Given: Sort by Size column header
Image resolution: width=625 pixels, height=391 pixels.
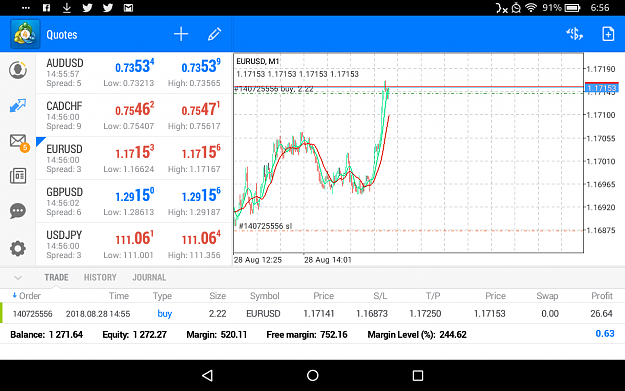Looking at the screenshot, I should pos(218,296).
